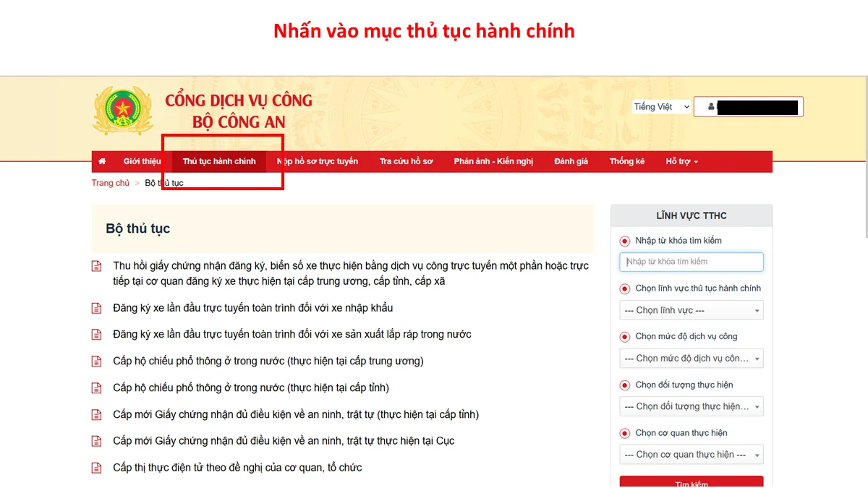Click document icon beside hộ chiếu cấp trung ương
This screenshot has height=488, width=868.
[x=96, y=361]
